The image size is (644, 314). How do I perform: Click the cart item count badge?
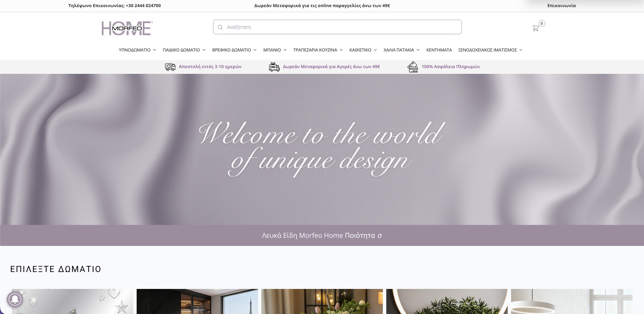click(542, 23)
